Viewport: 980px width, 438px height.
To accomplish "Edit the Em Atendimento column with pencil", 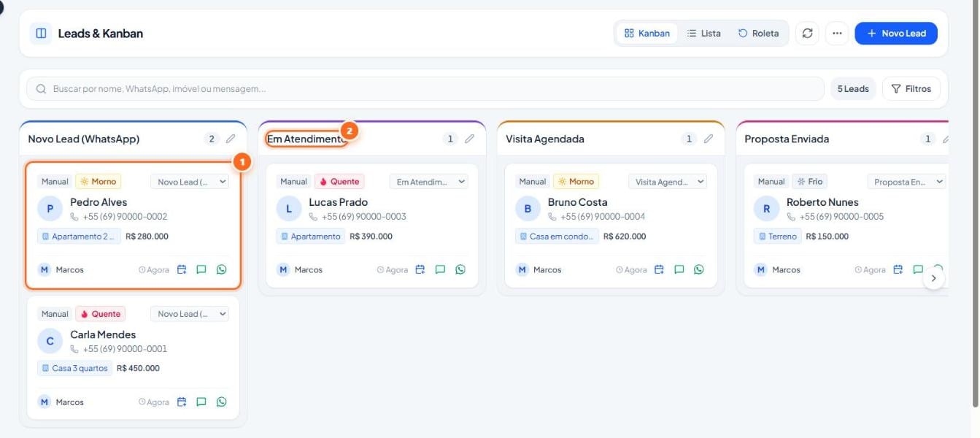I will coord(469,139).
